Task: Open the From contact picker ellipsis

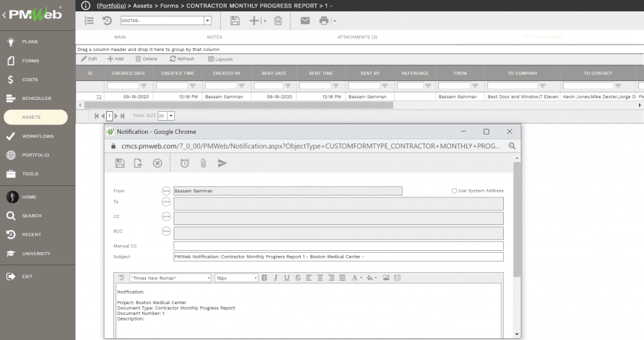Action: (x=166, y=191)
